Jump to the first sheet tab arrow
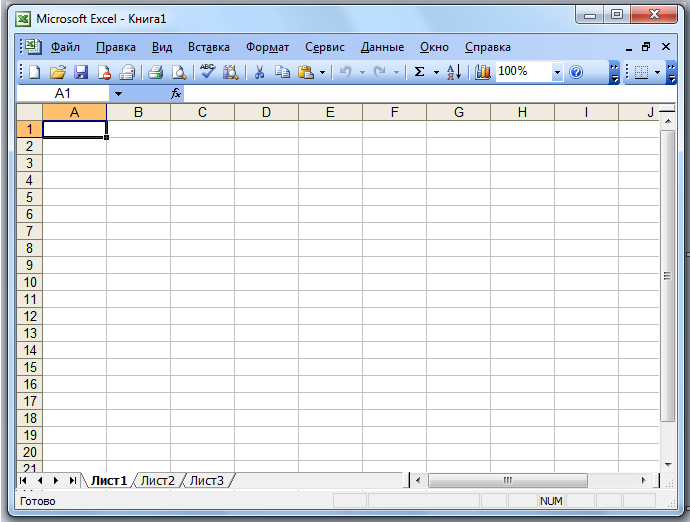Viewport: 690px width, 522px height. pos(23,480)
